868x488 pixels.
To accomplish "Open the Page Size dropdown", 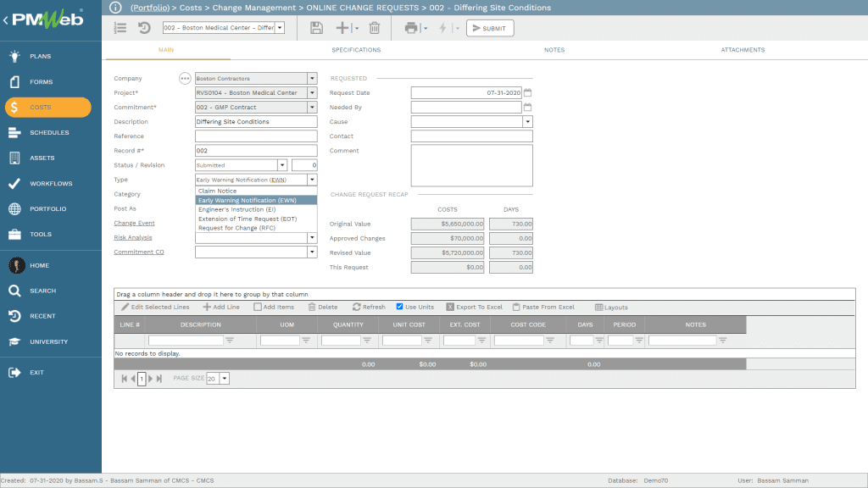I will (224, 379).
